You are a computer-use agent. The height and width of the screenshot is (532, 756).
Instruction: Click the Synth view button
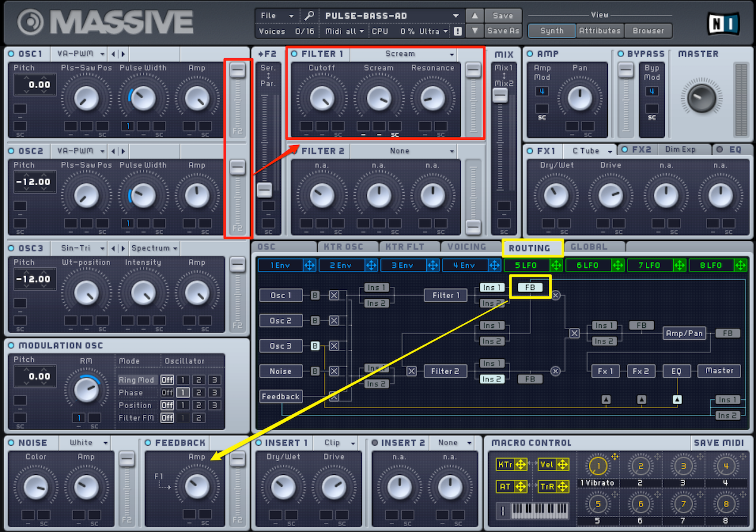552,31
